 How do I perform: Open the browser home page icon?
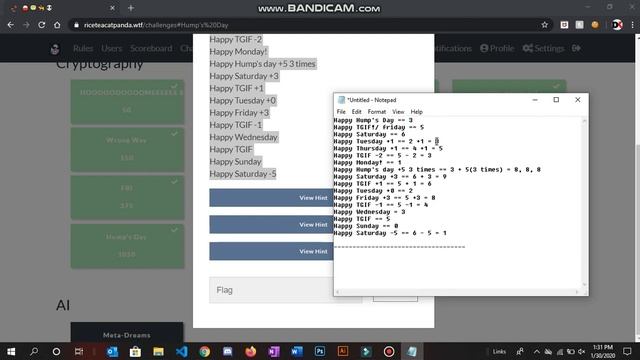pyautogui.click(x=57, y=25)
